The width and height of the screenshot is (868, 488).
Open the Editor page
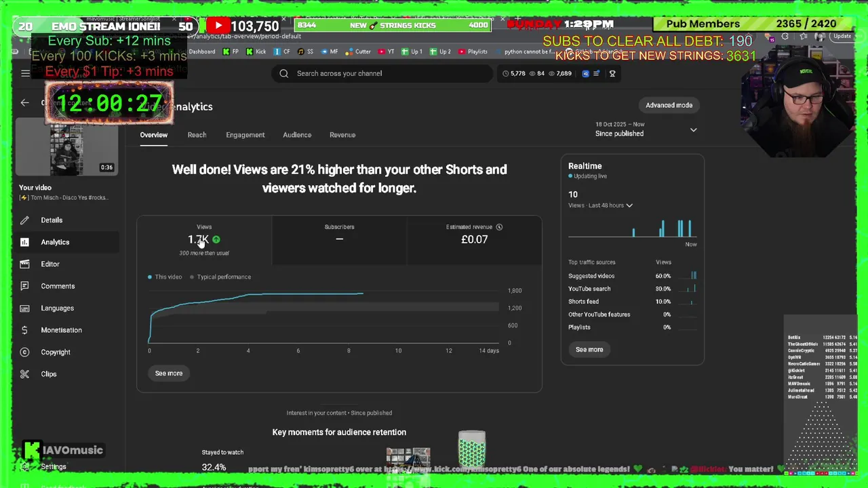click(x=50, y=264)
